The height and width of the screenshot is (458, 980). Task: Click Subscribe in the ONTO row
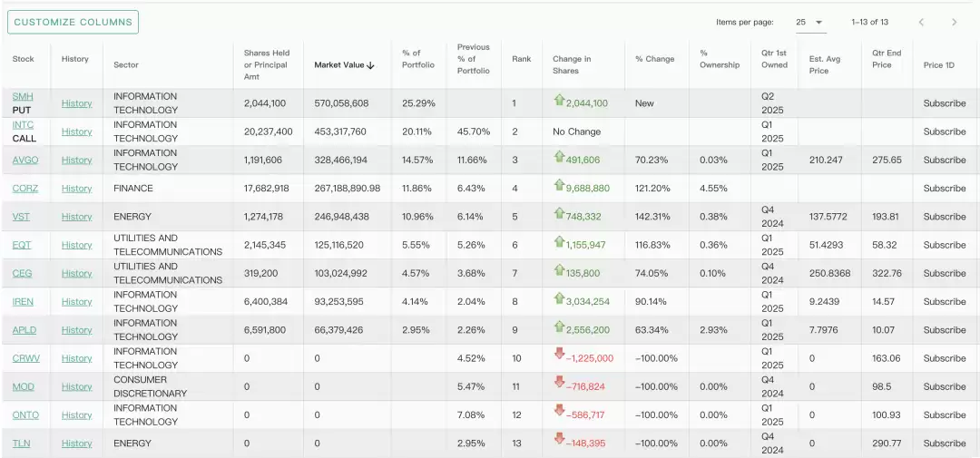point(944,415)
